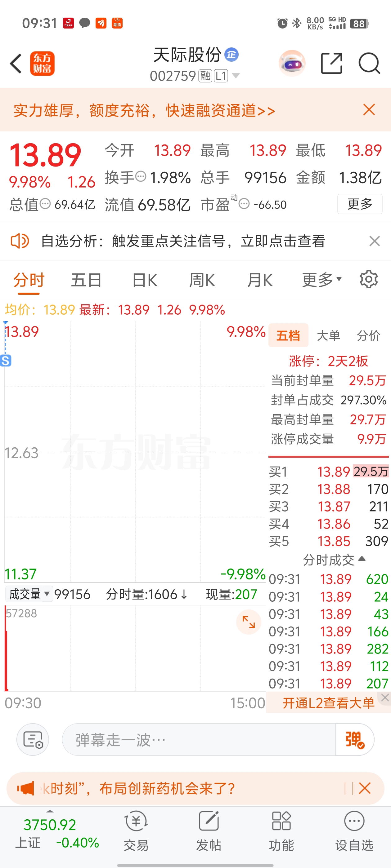Tap the 买5 13.85 row

pos(329,541)
